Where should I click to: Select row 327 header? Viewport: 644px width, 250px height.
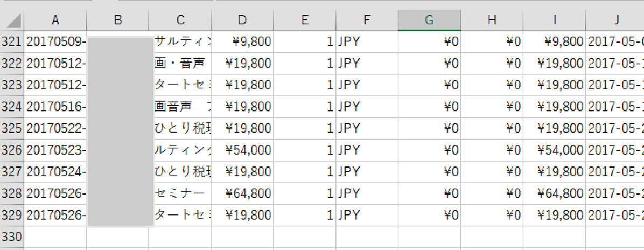tap(12, 172)
